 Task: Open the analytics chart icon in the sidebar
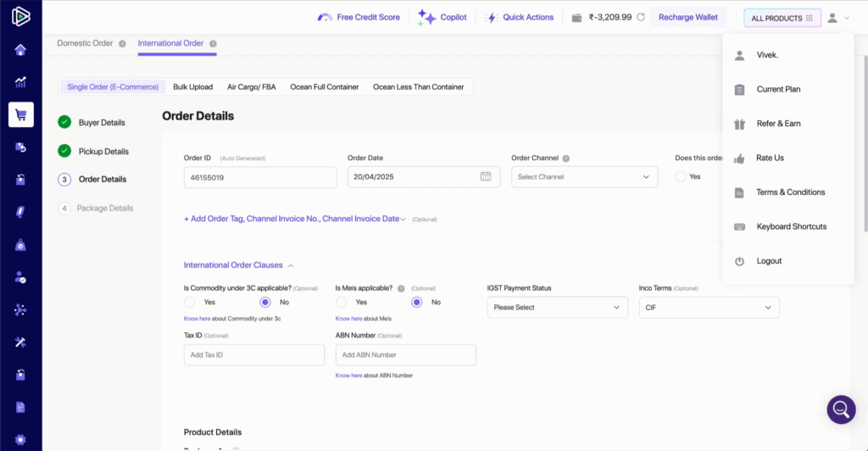(20, 82)
